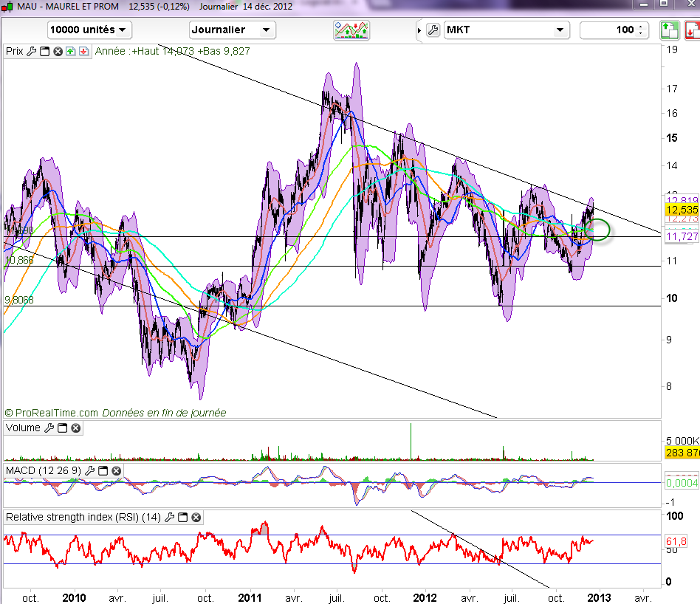This screenshot has height=604, width=700.
Task: Open RSI indicator wrench settings
Action: point(171,518)
